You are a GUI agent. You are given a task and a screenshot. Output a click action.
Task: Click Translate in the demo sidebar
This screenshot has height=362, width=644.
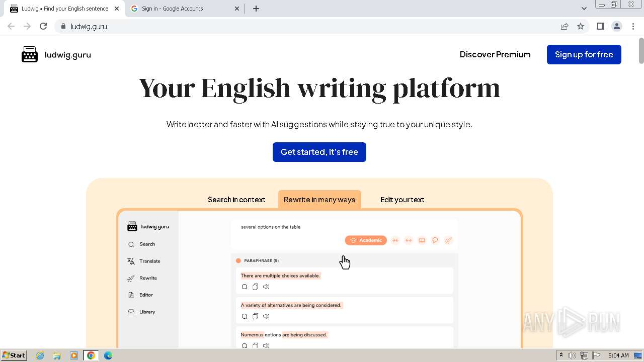(144, 261)
